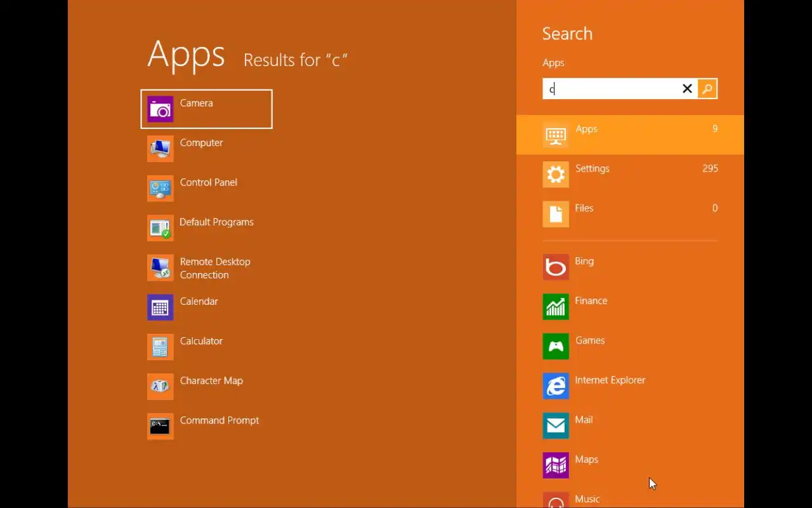The height and width of the screenshot is (508, 812).
Task: Choose Mail label in the search list
Action: [584, 420]
